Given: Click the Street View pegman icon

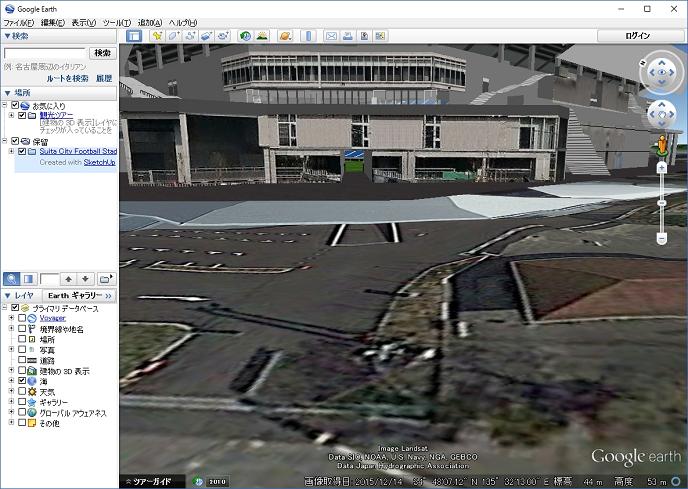Looking at the screenshot, I should 661,146.
